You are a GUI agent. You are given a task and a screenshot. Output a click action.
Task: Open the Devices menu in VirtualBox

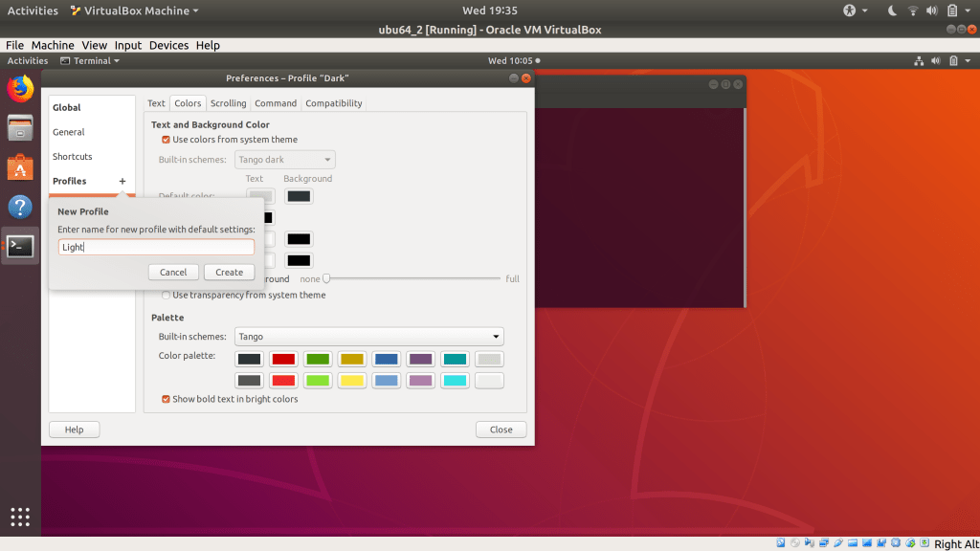168,45
